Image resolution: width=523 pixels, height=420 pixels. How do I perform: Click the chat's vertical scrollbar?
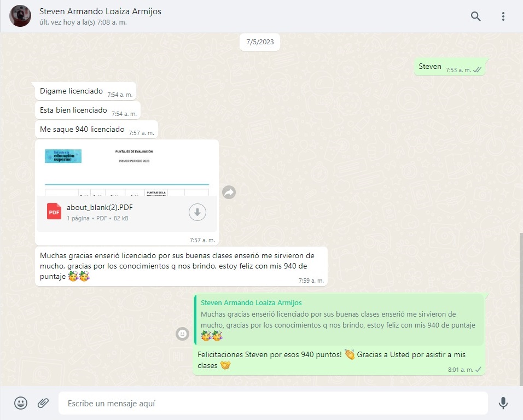point(520,306)
